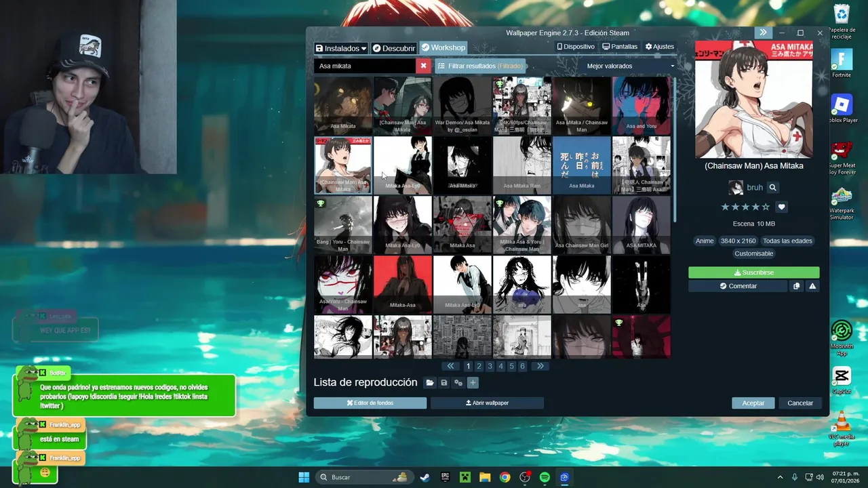
Task: Select Asa Chainsaw Man Girl thumbnail
Action: (x=582, y=225)
